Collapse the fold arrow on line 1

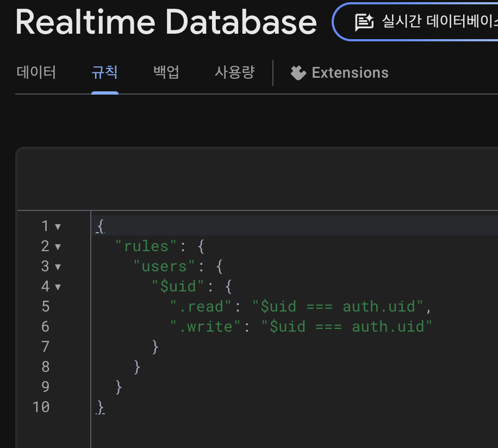coord(58,227)
